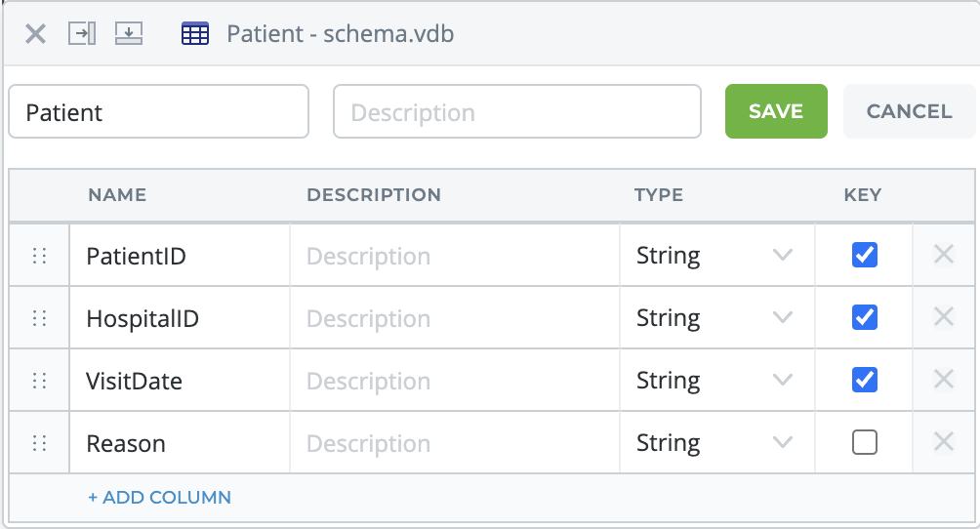
Task: Remove the HospitalID column
Action: coord(943,317)
